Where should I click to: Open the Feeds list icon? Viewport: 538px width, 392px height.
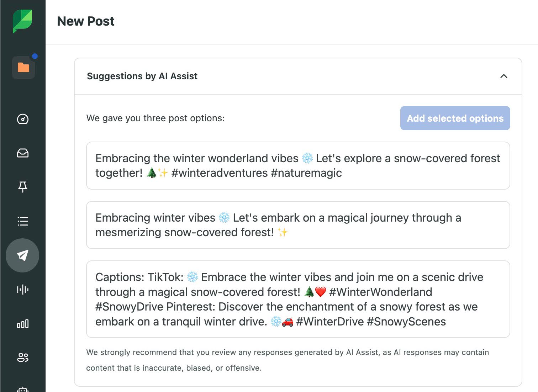point(22,221)
